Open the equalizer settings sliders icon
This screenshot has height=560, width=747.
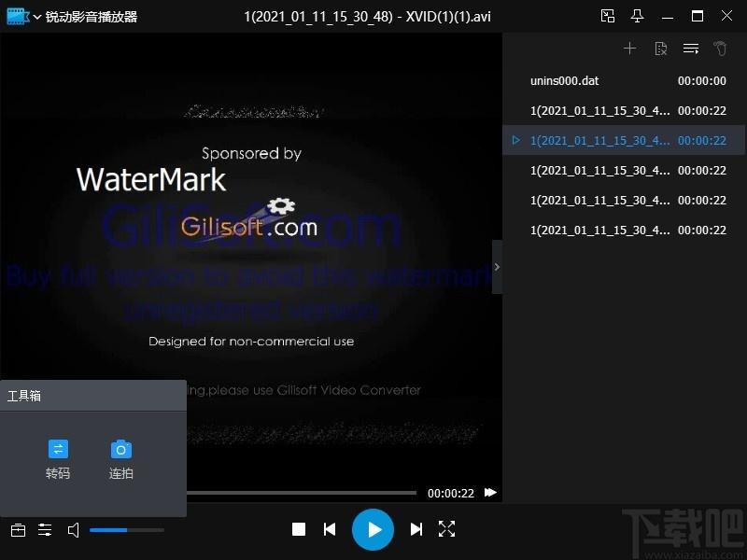click(45, 529)
